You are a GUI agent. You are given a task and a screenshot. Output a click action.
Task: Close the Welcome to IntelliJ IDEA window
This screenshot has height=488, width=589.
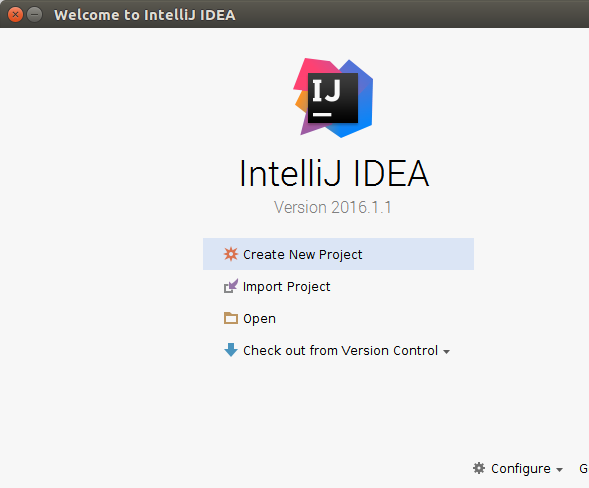15,15
